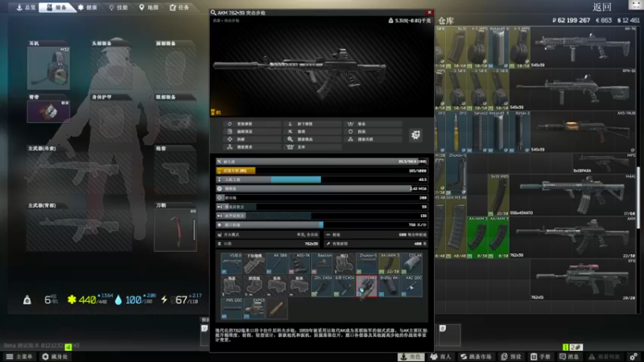Select the M32 headset in the earpiece slot
Image resolution: width=644 pixels, height=362 pixels.
(48, 68)
